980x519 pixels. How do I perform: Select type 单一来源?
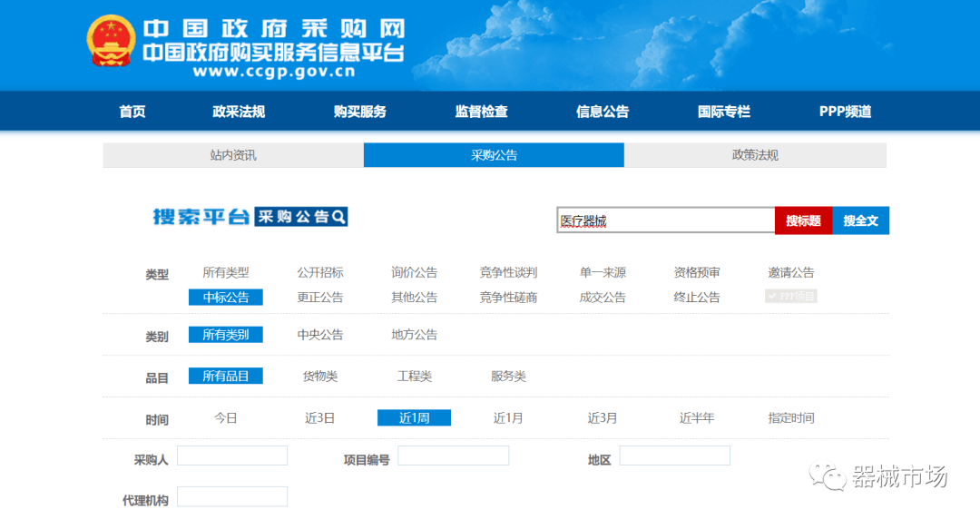[x=603, y=272]
